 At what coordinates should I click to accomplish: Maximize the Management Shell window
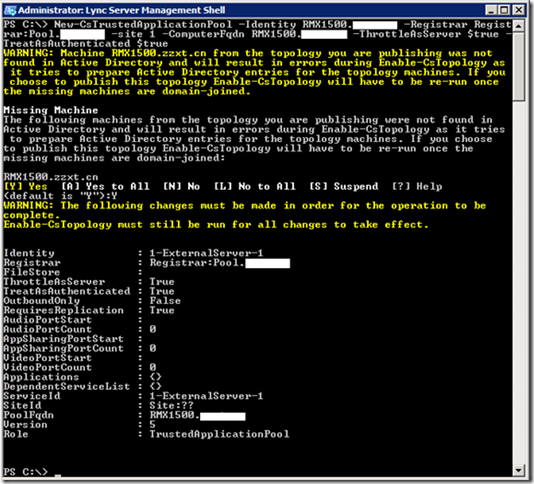(x=504, y=10)
